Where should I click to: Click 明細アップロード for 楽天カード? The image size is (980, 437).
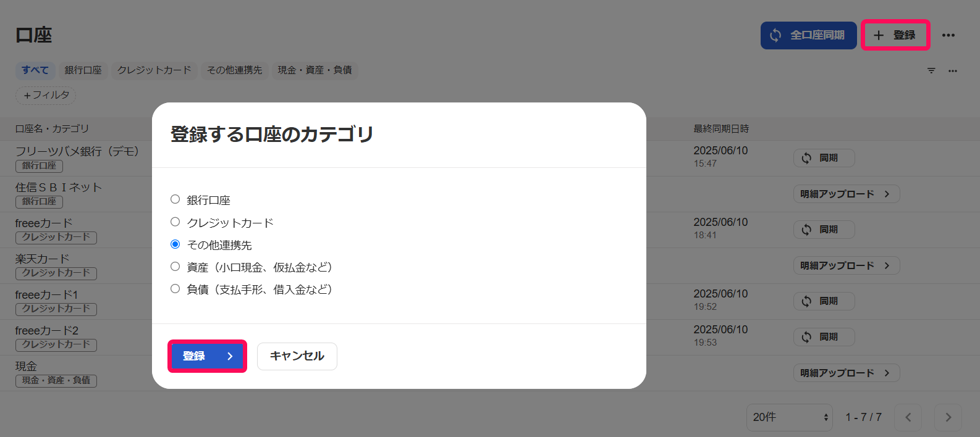point(847,265)
